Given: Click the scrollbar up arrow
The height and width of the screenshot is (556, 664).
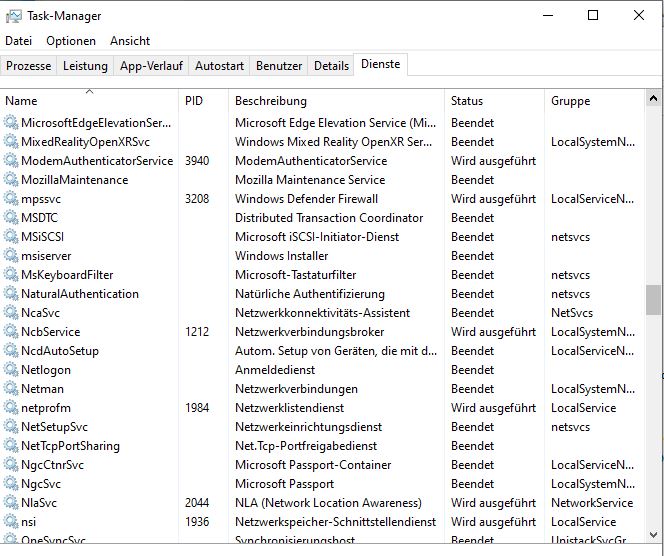Looking at the screenshot, I should (x=653, y=99).
